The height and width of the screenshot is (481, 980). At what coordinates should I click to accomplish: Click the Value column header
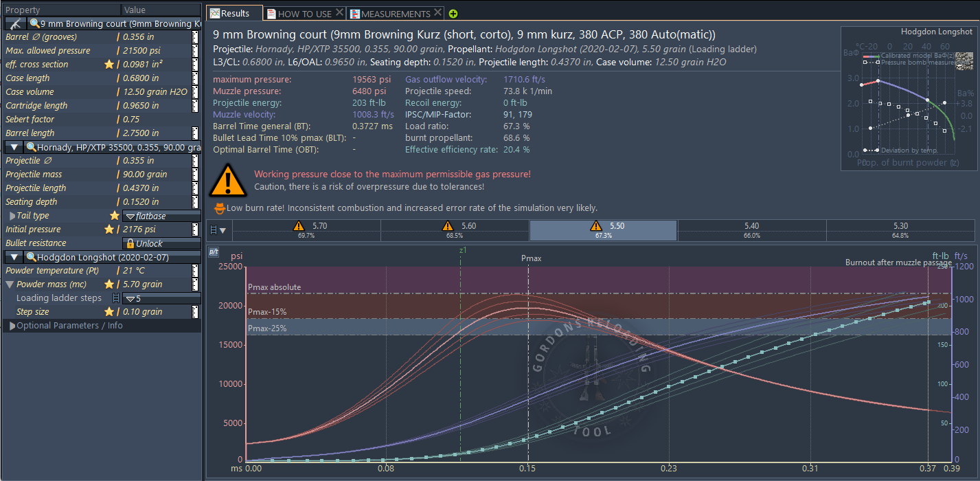coord(161,10)
